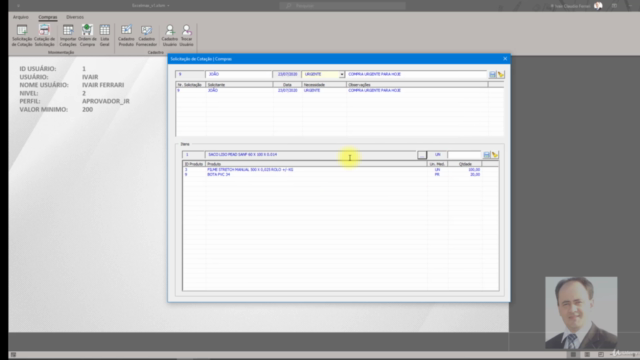Click the empty Qtdade input field
The image size is (640, 360).
point(464,155)
